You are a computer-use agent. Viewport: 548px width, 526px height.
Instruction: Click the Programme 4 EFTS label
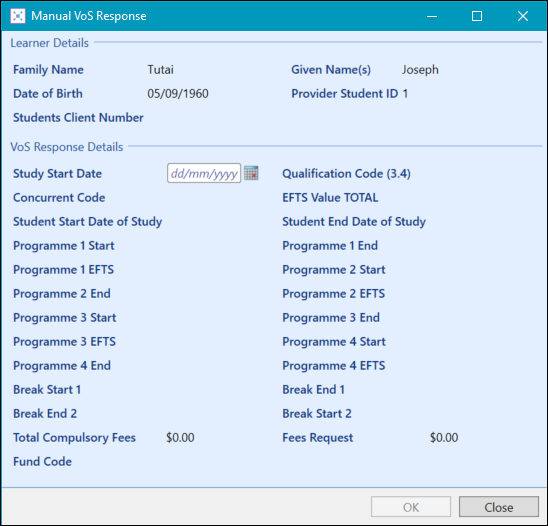334,366
